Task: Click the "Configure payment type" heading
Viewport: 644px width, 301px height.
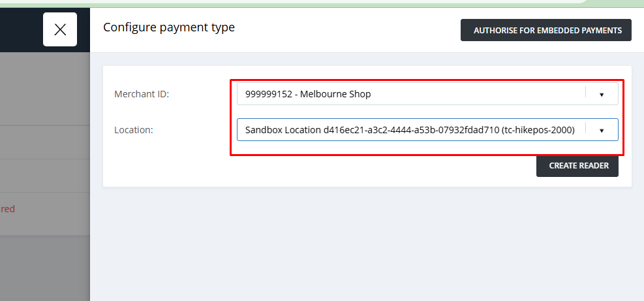Action: tap(169, 27)
